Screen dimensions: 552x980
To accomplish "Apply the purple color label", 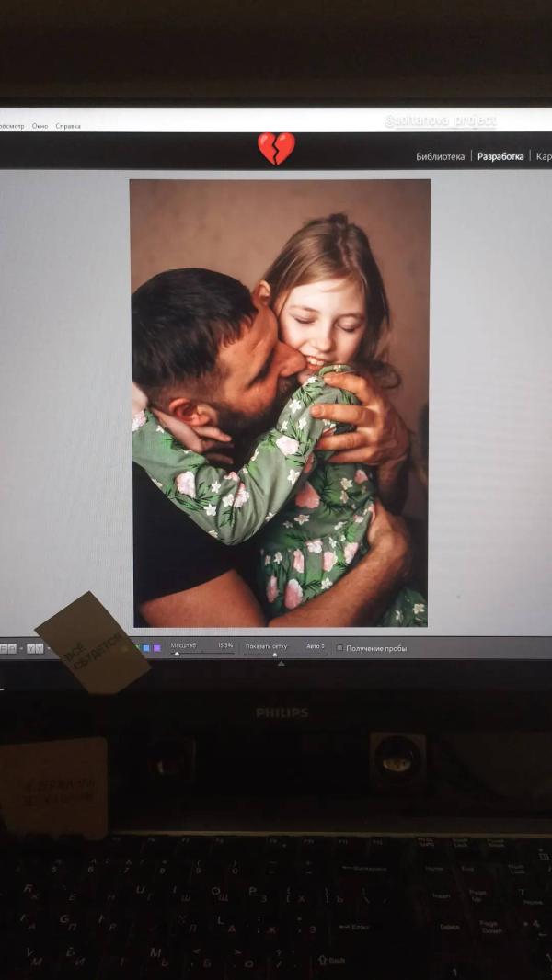I will click(x=157, y=648).
